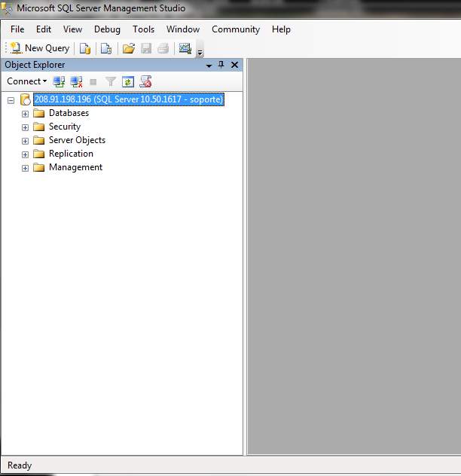Open Object Explorer Connect dropdown
The image size is (461, 476).
[x=26, y=81]
